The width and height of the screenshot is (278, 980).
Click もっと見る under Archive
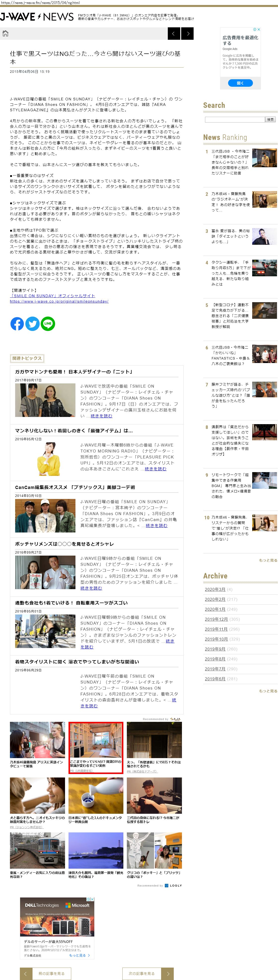click(268, 691)
